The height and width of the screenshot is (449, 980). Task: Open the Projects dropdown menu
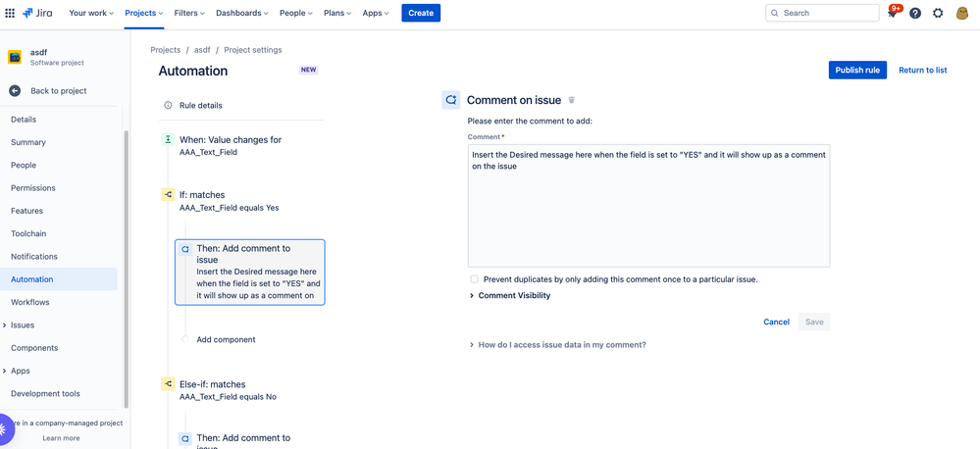[144, 13]
